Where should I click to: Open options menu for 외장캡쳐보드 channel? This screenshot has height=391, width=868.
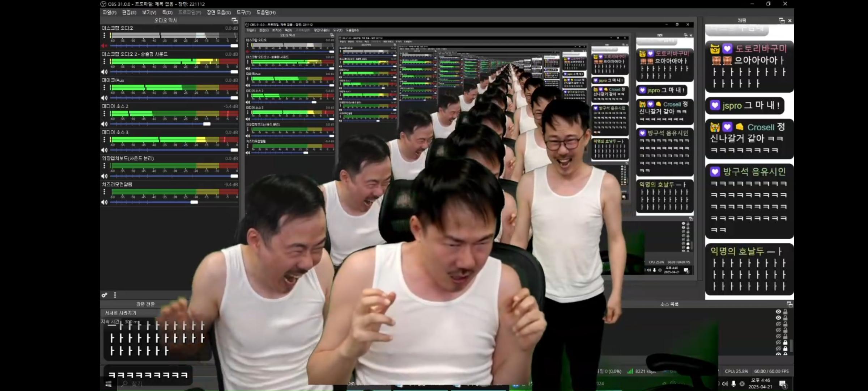105,166
